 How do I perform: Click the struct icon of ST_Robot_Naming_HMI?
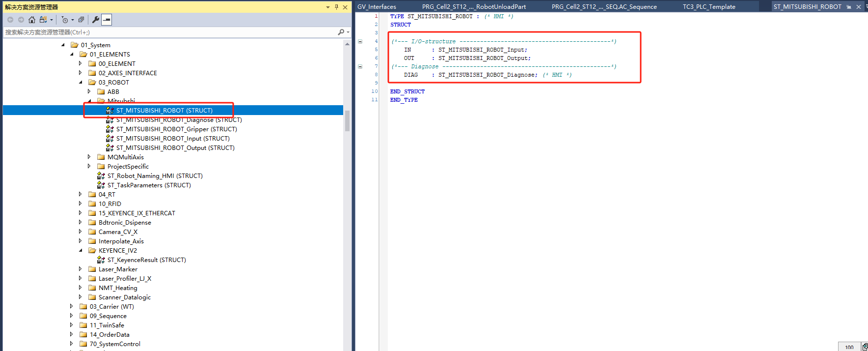pos(101,175)
